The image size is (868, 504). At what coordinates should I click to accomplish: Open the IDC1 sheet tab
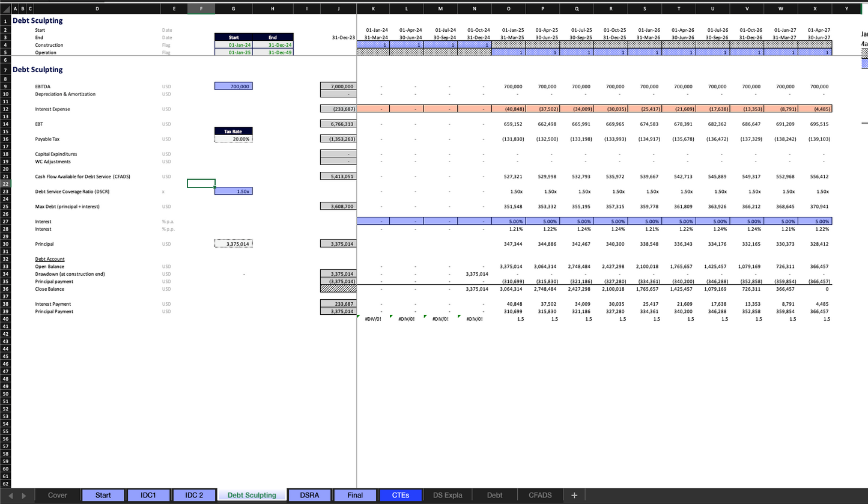[x=148, y=496]
